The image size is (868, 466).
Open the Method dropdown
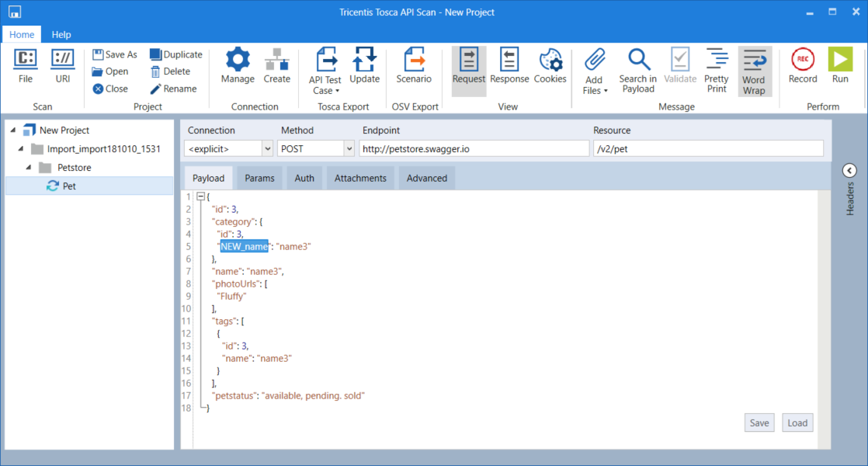coord(349,148)
